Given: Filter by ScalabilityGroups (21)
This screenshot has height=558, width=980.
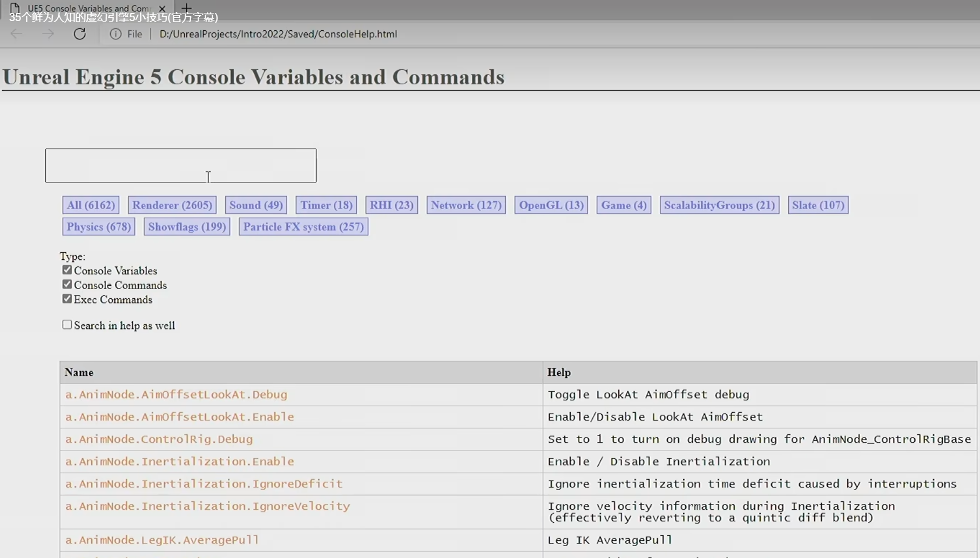Looking at the screenshot, I should pos(719,205).
